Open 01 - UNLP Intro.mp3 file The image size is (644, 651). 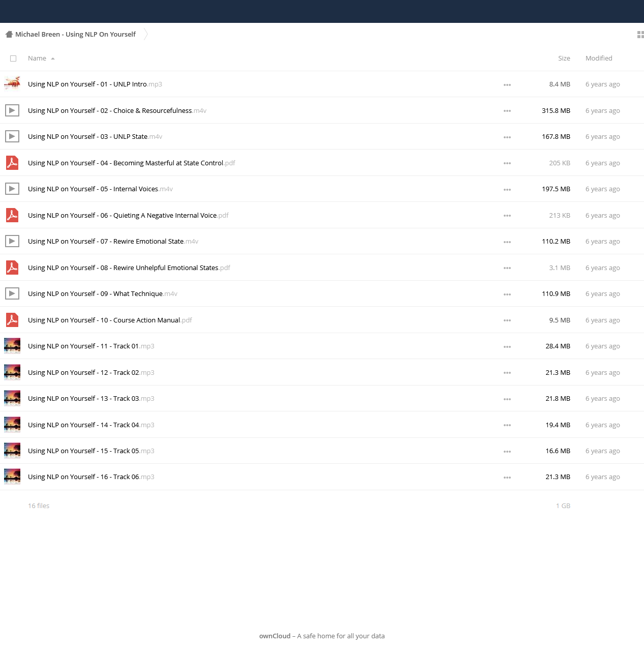pyautogui.click(x=95, y=84)
